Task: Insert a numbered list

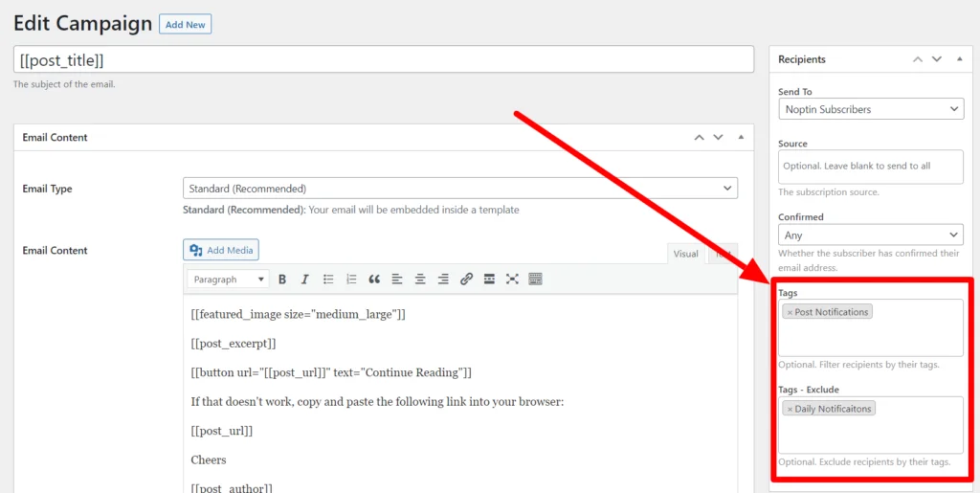Action: [x=351, y=280]
